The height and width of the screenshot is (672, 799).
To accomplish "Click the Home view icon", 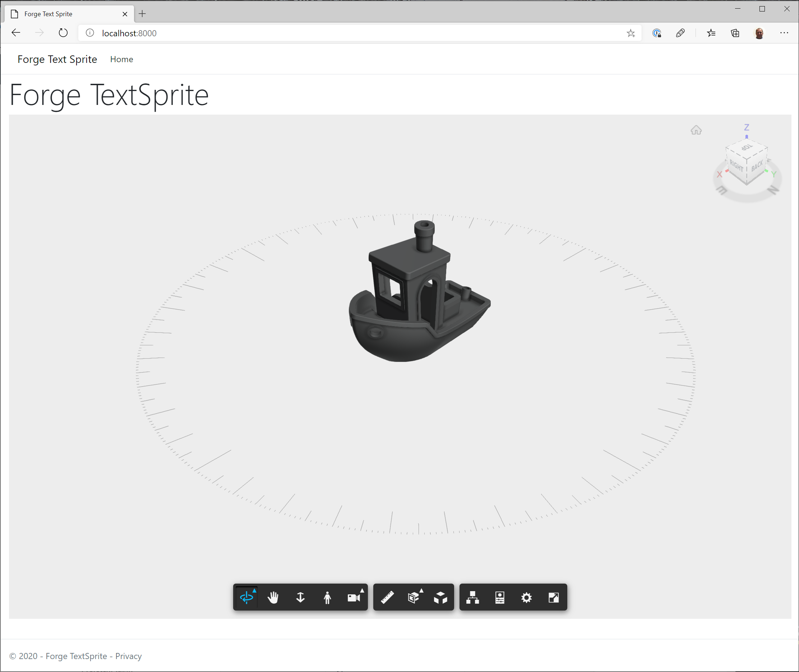I will 696,130.
